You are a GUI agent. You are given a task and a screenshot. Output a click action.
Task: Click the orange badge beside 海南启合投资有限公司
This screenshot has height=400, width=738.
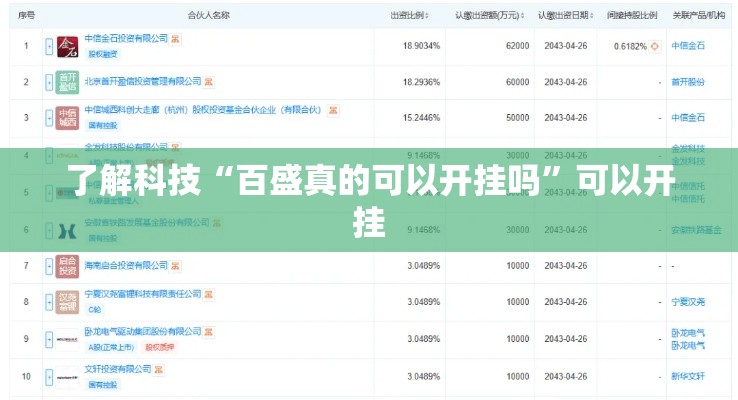[x=175, y=266]
